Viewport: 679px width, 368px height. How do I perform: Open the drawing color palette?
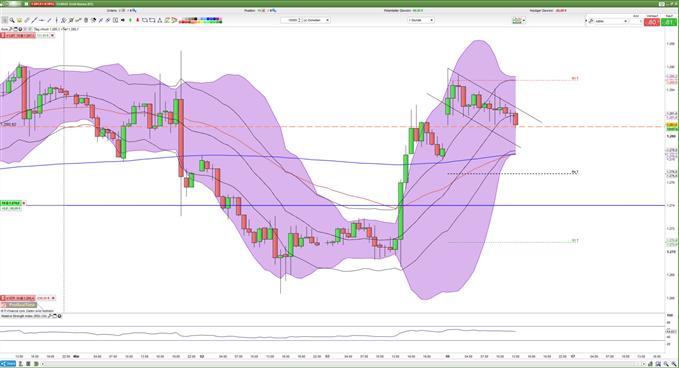click(x=200, y=20)
